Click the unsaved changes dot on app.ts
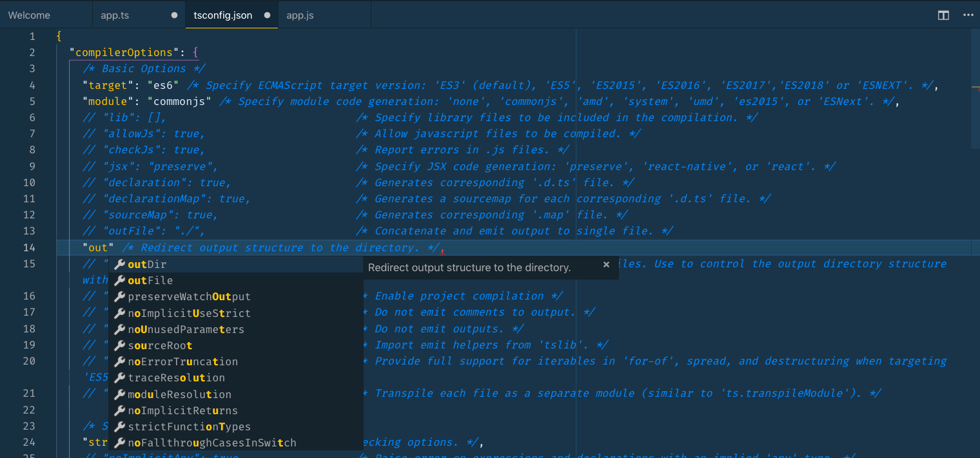The image size is (980, 458). (174, 14)
